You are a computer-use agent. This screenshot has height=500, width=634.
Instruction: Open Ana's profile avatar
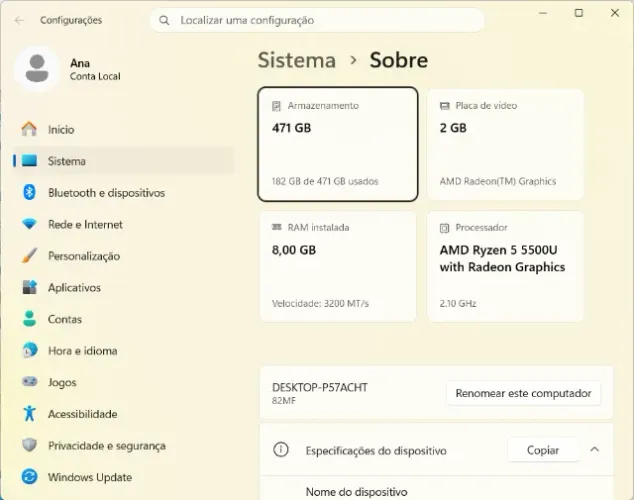[x=37, y=69]
